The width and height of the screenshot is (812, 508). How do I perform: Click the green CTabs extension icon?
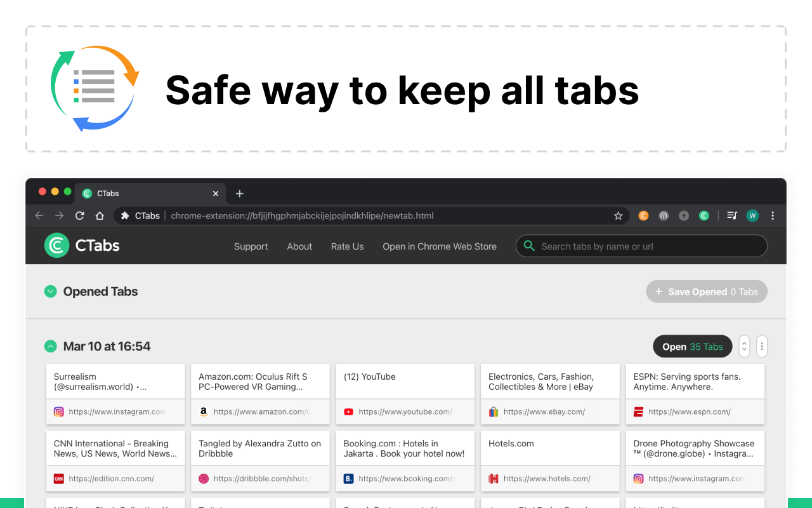point(704,216)
